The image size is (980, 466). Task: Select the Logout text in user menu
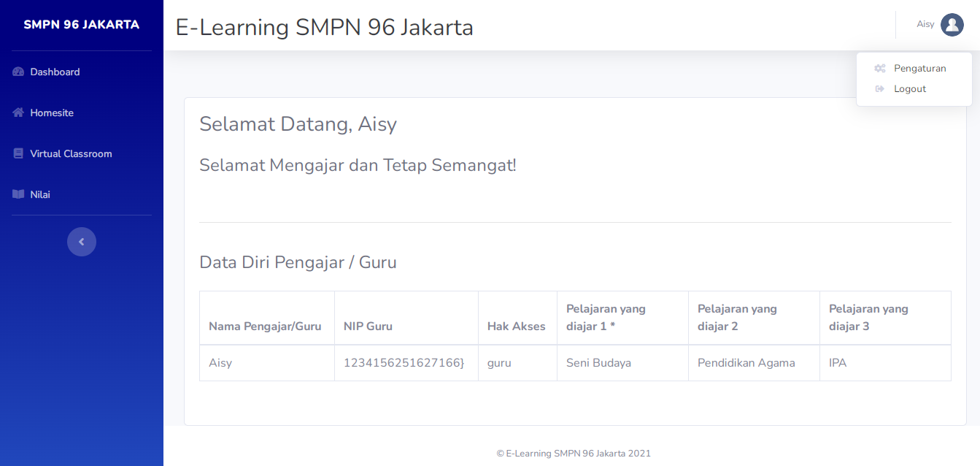coord(910,89)
